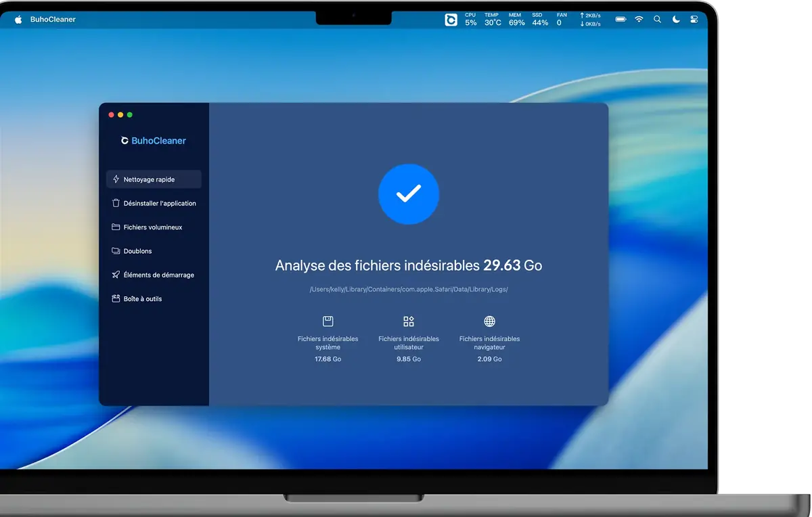Viewport: 812px width, 517px height.
Task: Click the network speed KB/s indicator
Action: coord(590,20)
